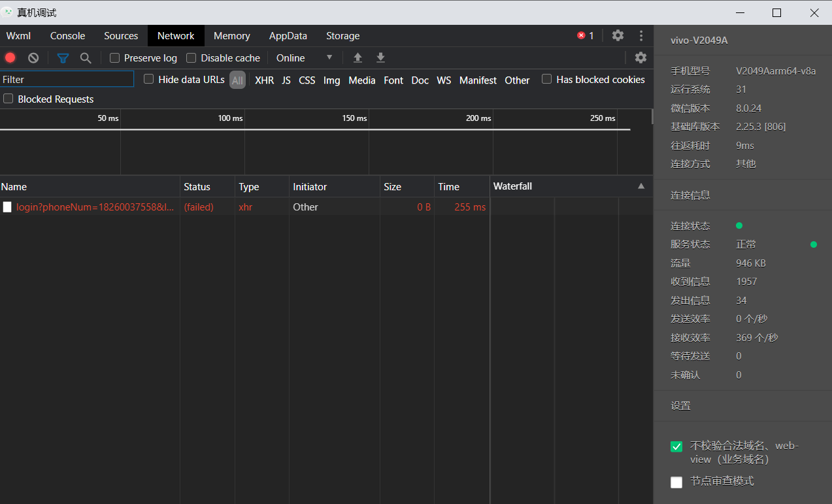Open the AppData tab
This screenshot has height=504, width=832.
coord(288,35)
